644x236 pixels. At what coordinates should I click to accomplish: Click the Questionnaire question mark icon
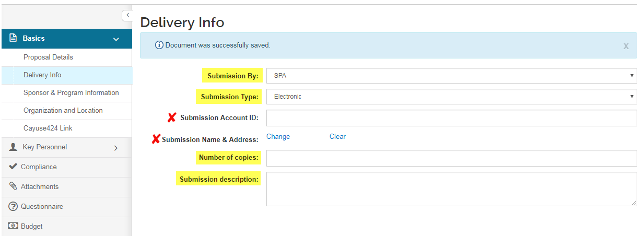(x=14, y=206)
